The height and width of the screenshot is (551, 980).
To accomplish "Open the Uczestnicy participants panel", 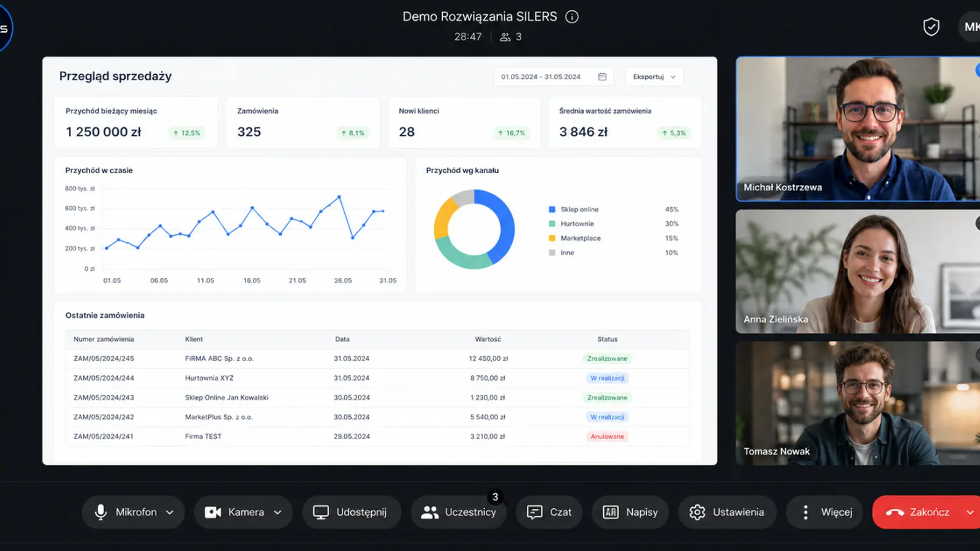I will (458, 512).
